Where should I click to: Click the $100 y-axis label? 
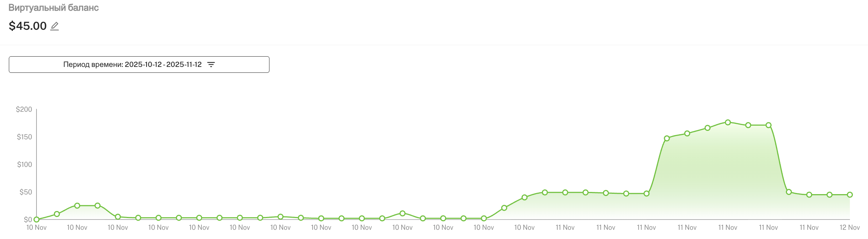click(25, 164)
